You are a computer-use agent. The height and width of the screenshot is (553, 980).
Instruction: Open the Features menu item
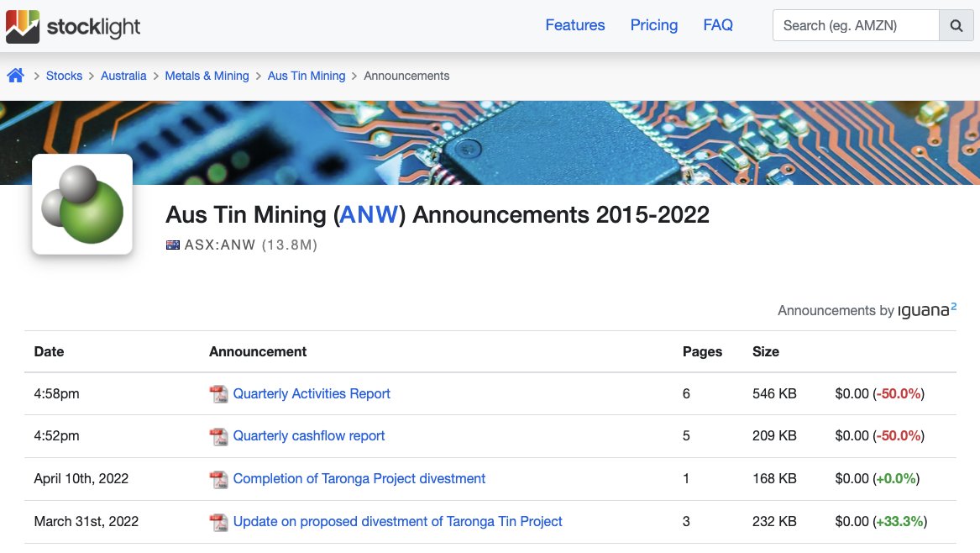tap(575, 25)
